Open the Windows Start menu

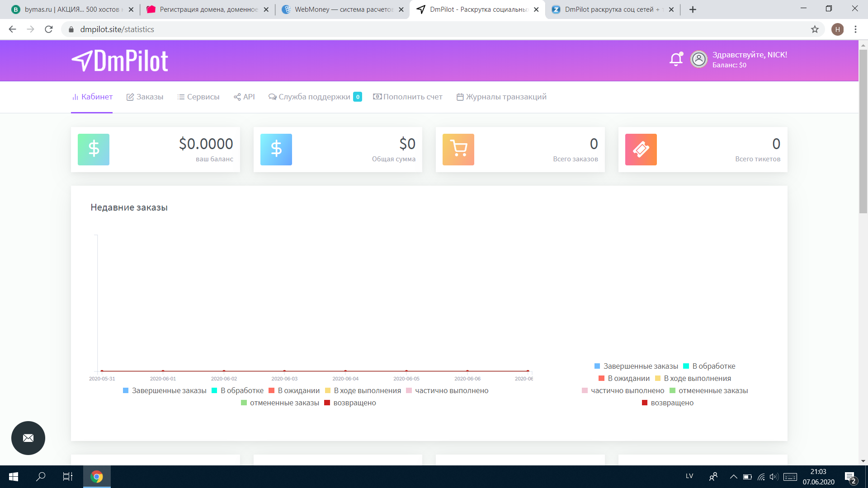14,477
